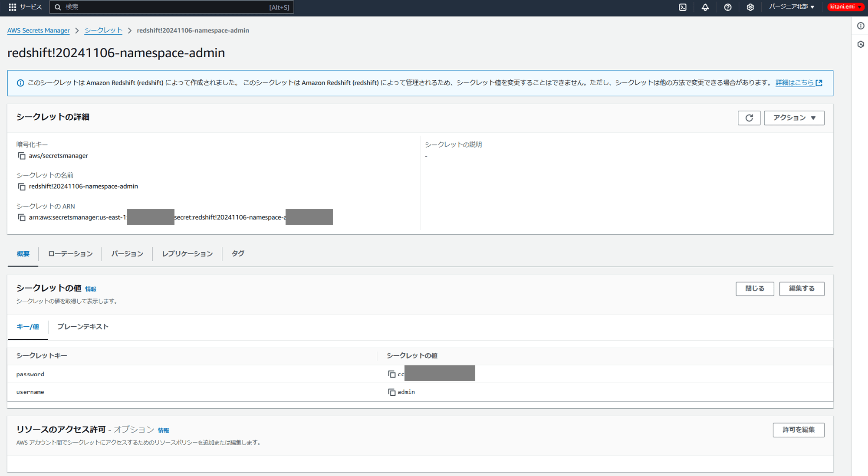Switch to the タグ tab

237,254
